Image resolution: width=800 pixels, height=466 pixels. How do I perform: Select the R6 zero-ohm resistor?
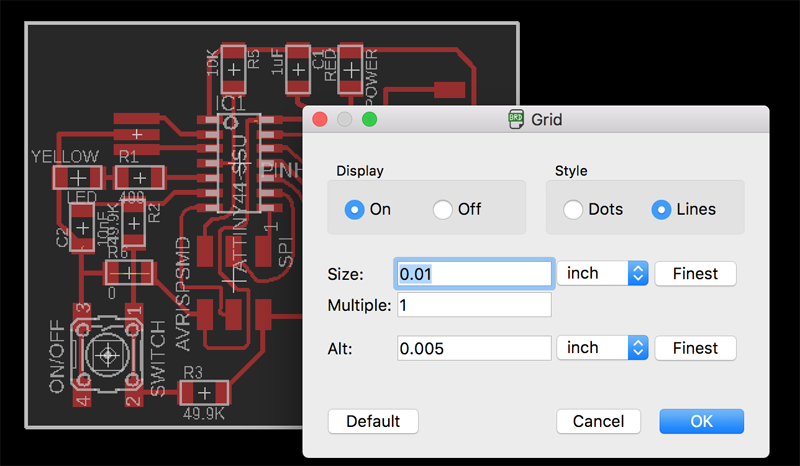(129, 274)
